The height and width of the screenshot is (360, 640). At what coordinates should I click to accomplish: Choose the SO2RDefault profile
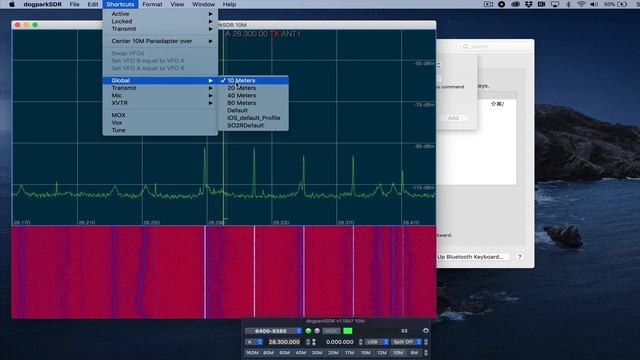[x=253, y=125]
